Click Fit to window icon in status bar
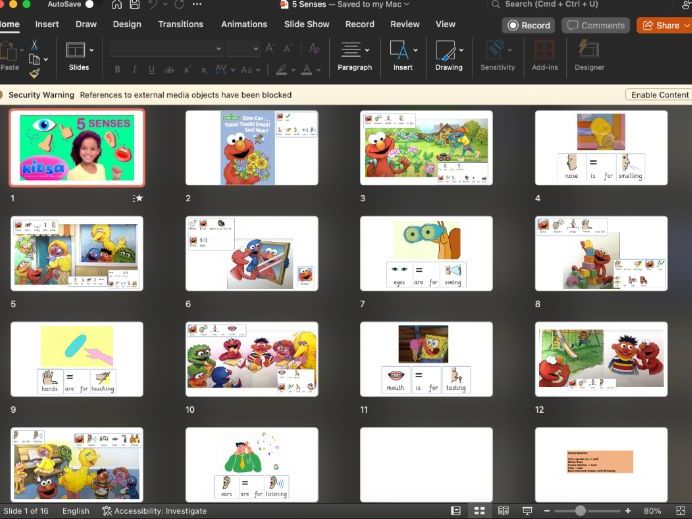This screenshot has height=519, width=692. pos(681,511)
